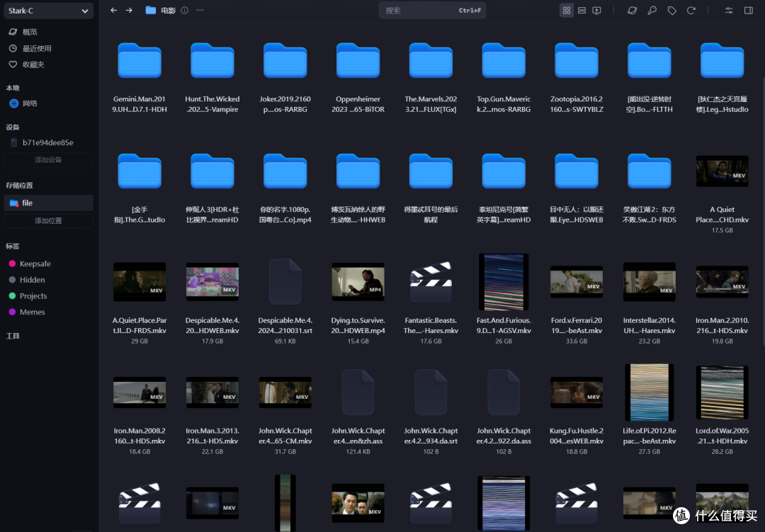765x532 pixels.
Task: Click the tag assign icon
Action: (x=671, y=10)
